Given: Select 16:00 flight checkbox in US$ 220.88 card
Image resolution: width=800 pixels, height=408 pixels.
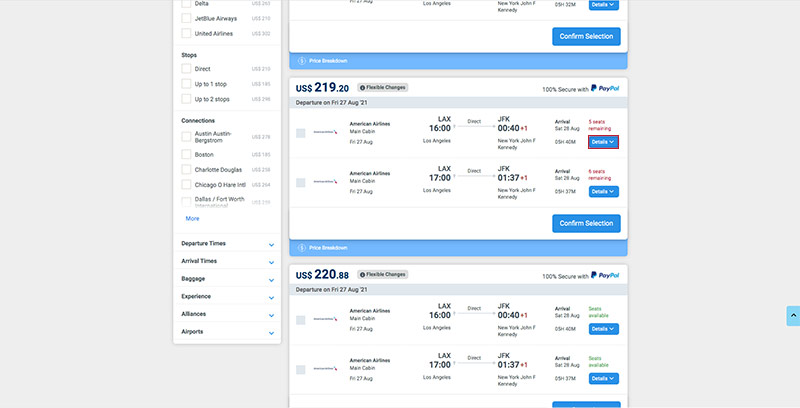Looking at the screenshot, I should pos(301,320).
